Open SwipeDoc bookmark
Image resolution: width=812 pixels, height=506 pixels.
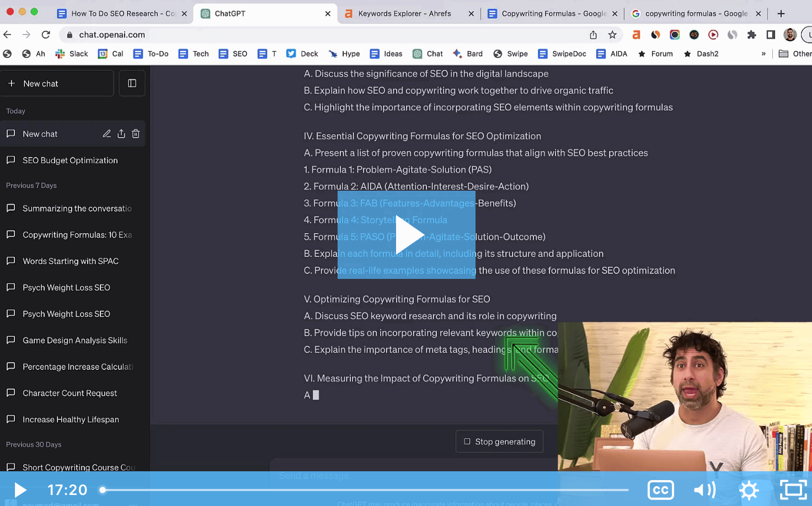tap(562, 53)
